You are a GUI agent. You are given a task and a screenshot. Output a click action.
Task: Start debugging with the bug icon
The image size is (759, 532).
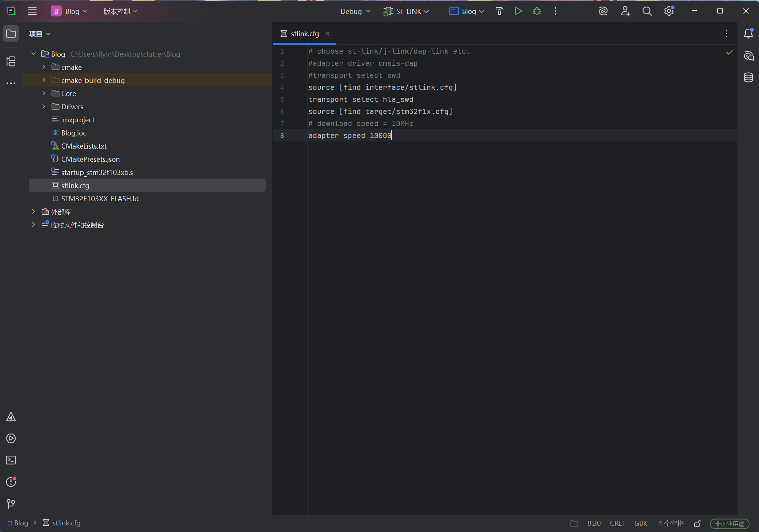click(537, 11)
